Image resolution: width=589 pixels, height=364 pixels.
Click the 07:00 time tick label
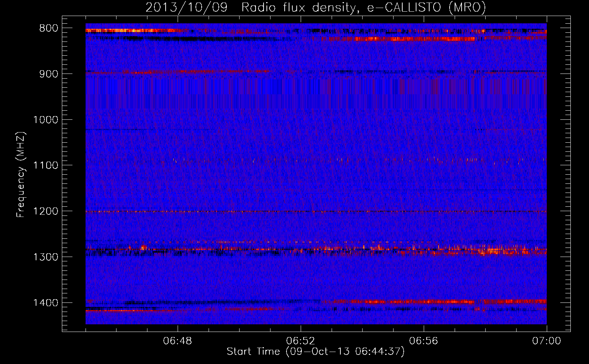[547, 341]
